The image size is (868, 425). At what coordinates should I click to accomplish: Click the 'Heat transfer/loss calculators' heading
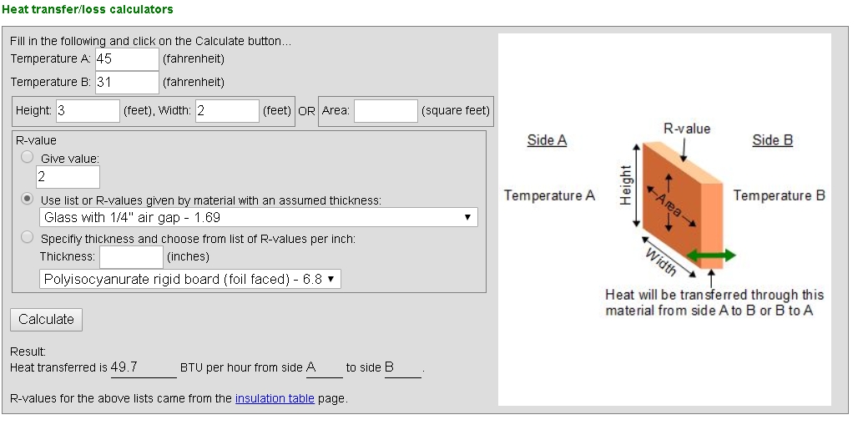[87, 9]
